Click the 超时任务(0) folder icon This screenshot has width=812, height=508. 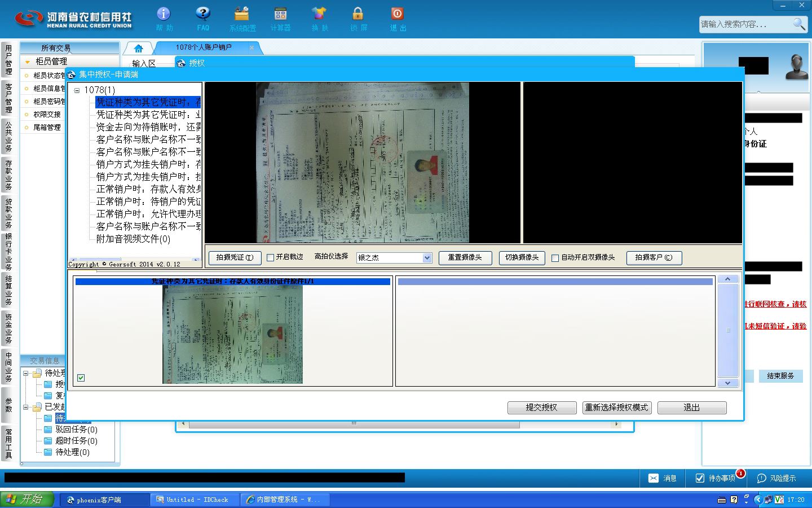[x=48, y=441]
